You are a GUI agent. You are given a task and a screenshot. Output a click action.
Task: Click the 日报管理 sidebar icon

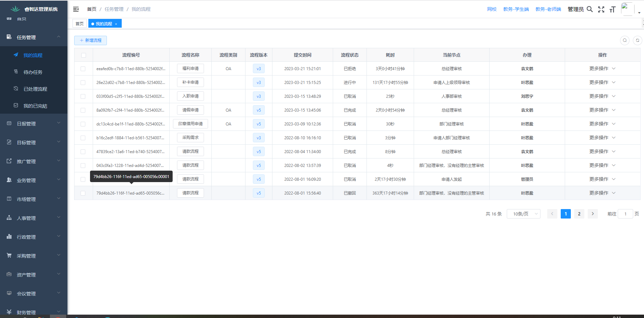(9, 123)
